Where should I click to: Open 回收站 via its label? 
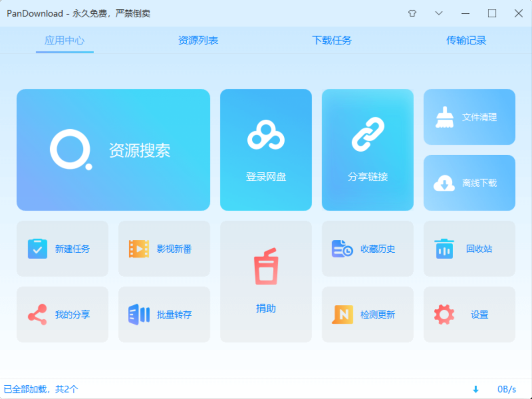(479, 249)
